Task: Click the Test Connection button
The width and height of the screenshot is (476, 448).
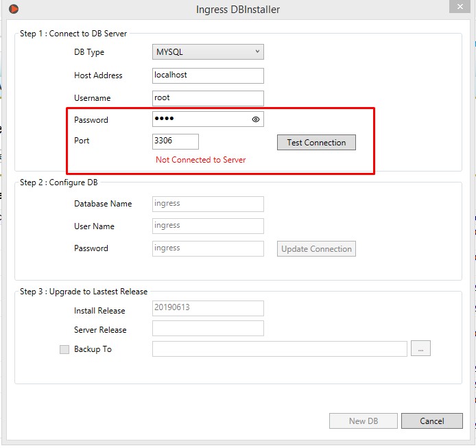Action: (x=316, y=143)
